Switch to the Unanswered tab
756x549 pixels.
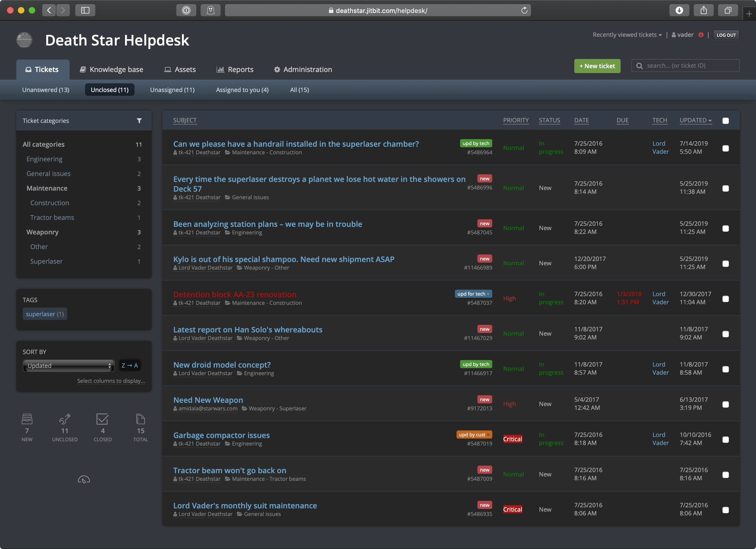tap(46, 90)
